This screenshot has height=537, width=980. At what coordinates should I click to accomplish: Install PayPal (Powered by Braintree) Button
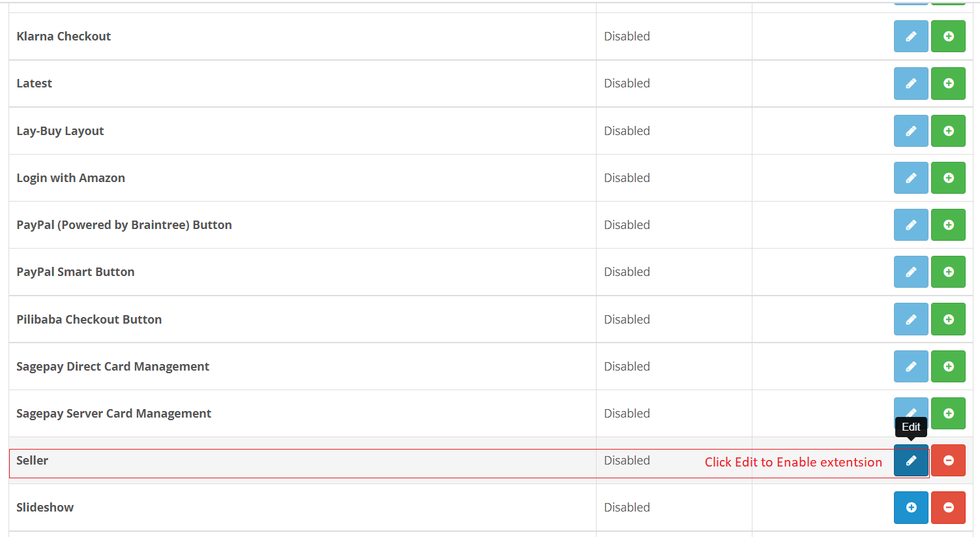coord(948,224)
